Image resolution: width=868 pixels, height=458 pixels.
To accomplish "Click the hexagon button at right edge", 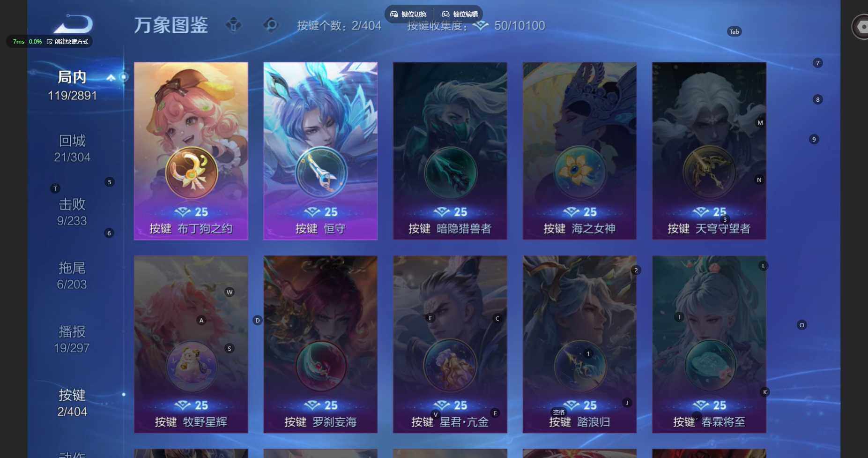I will click(861, 27).
